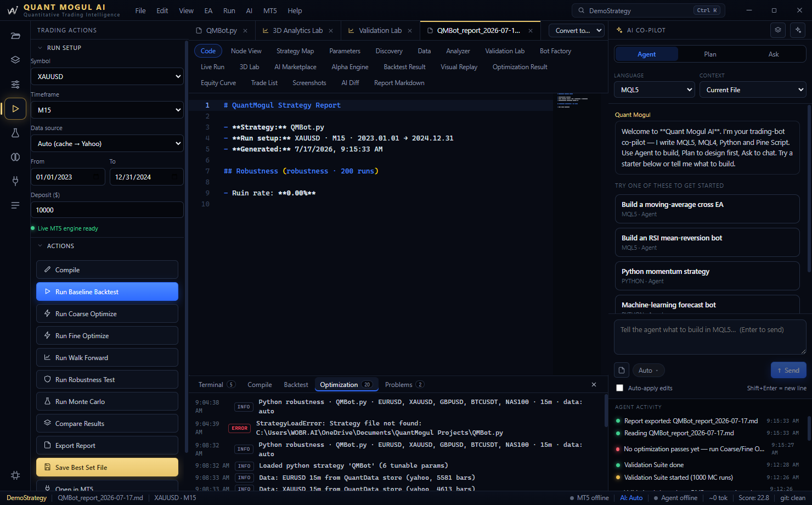This screenshot has width=812, height=505.
Task: Switch co-pilot mode to Ask
Action: click(774, 54)
